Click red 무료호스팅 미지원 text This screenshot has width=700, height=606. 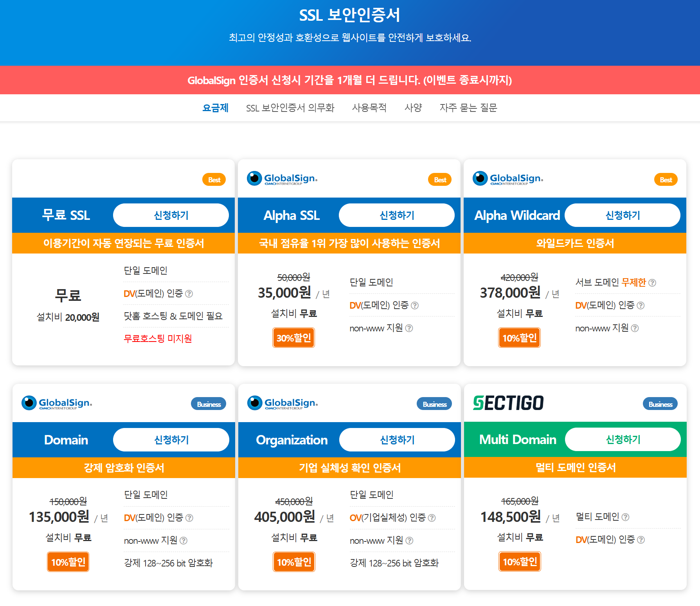coord(158,338)
